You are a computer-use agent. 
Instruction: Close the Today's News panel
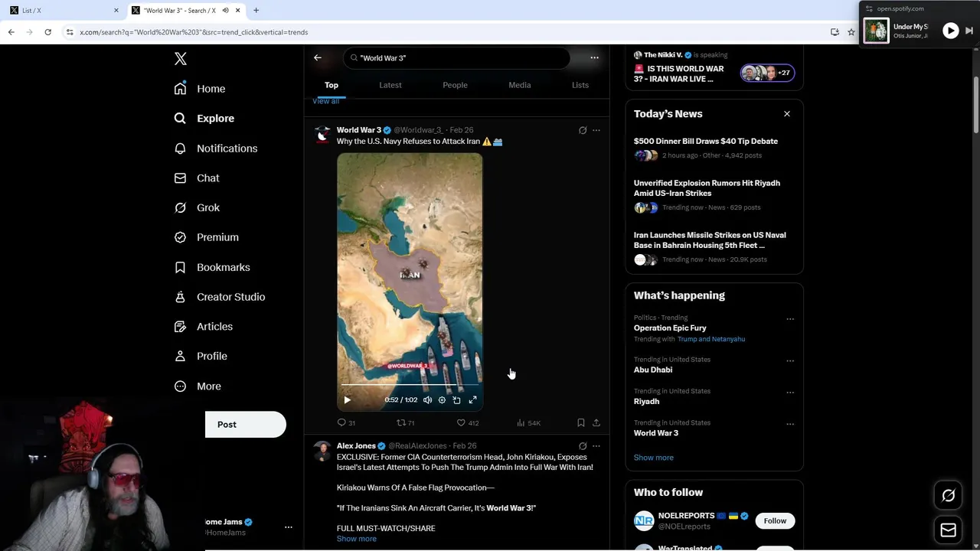[786, 114]
